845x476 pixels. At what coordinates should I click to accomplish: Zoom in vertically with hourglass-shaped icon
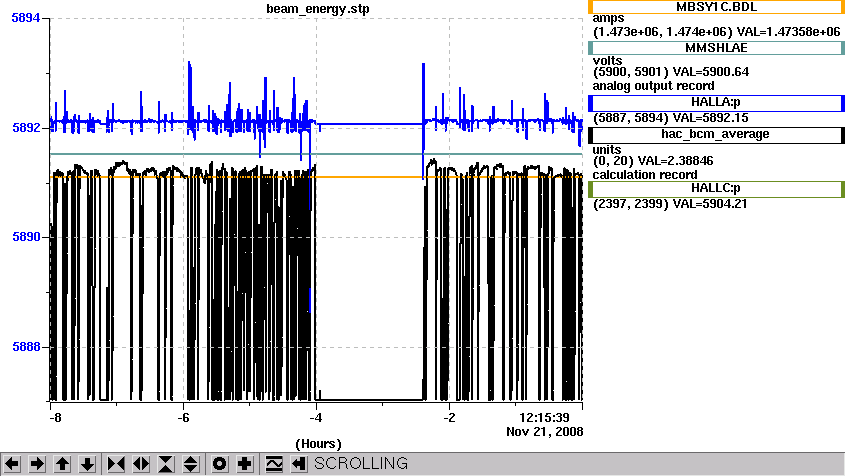coord(166,464)
